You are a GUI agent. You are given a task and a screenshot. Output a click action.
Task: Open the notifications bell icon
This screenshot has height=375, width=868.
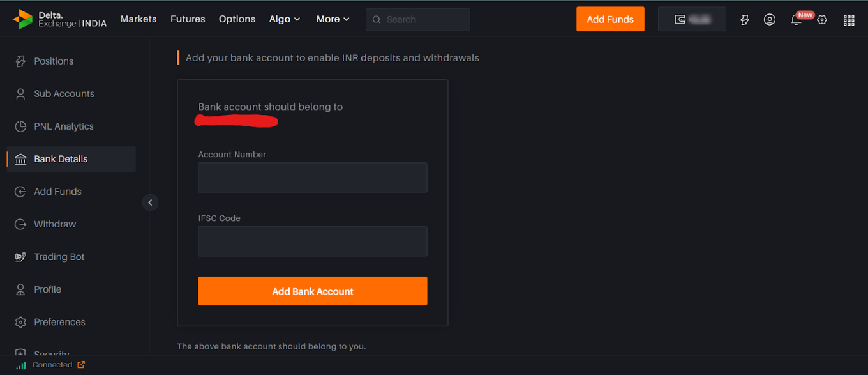[796, 20]
